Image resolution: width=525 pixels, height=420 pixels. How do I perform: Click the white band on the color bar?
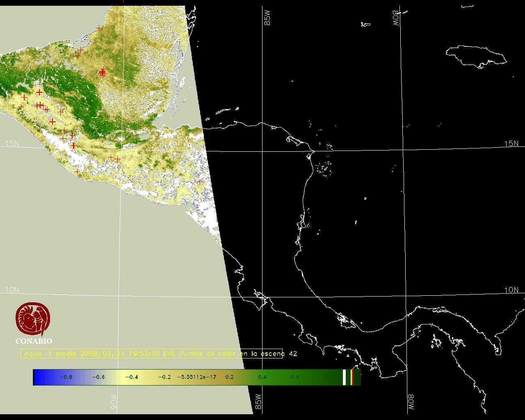[345, 377]
